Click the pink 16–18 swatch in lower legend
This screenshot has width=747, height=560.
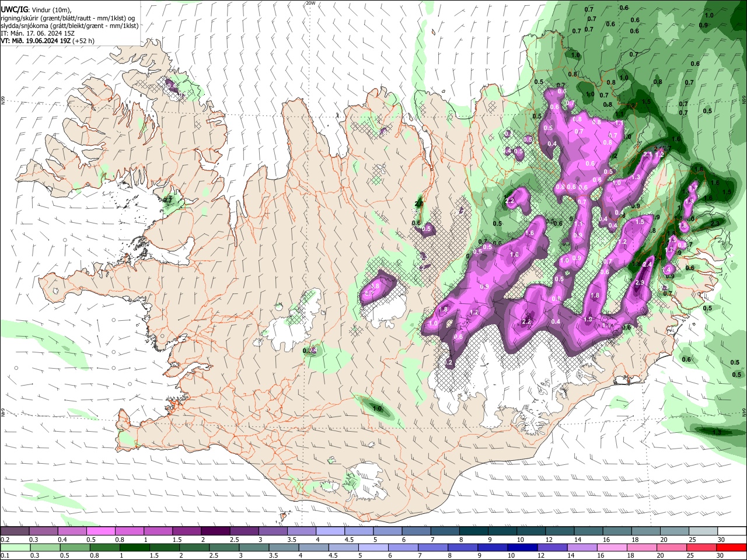point(612,547)
